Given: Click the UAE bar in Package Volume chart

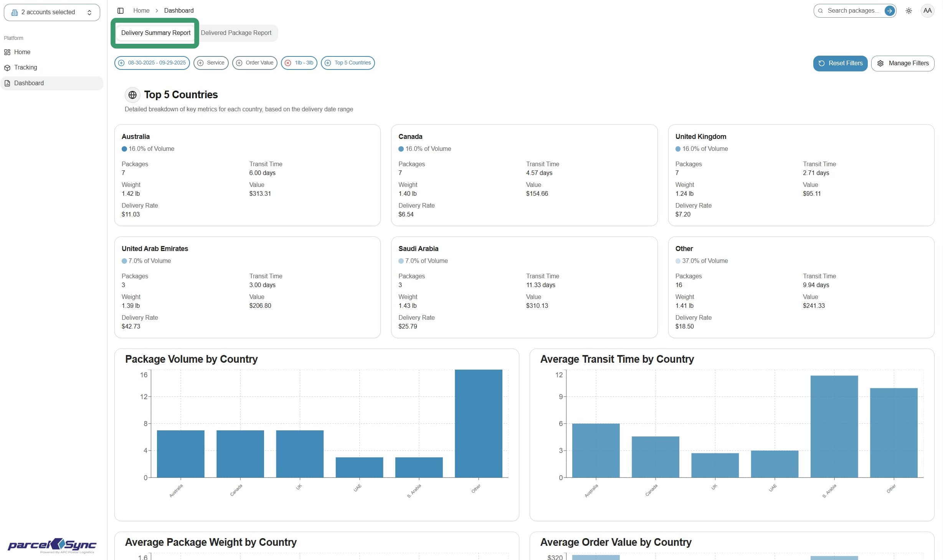Looking at the screenshot, I should 359,467.
